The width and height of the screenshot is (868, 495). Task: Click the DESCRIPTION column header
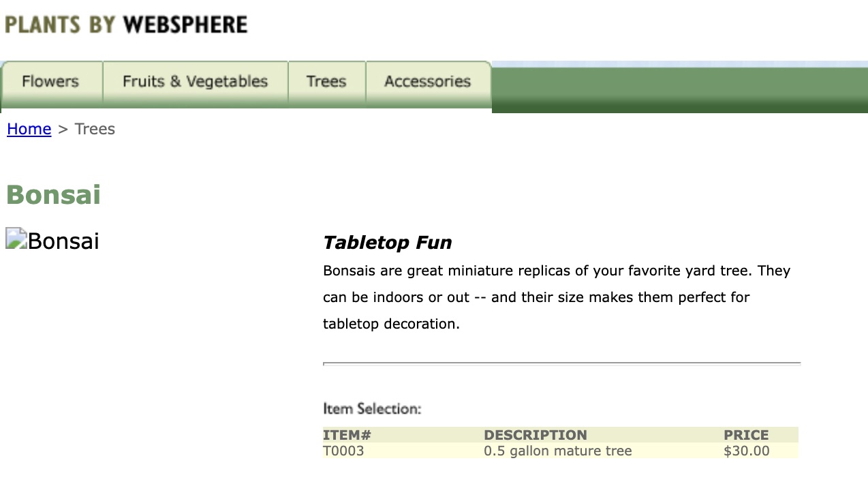point(535,435)
